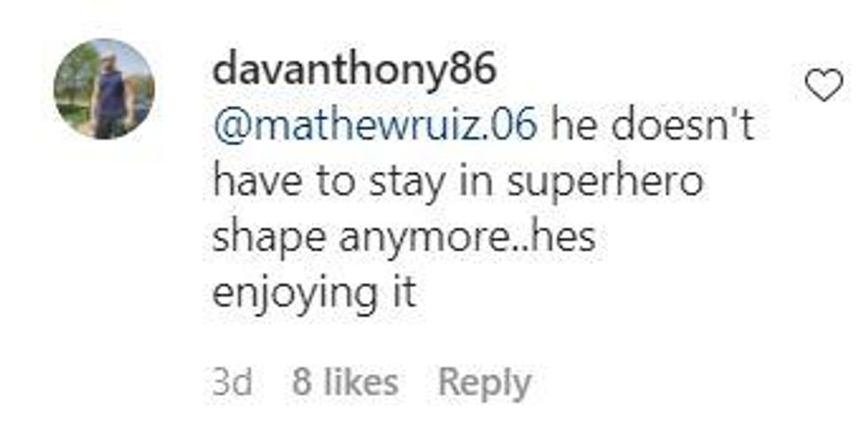Hit the Reply link under the comment

484,382
